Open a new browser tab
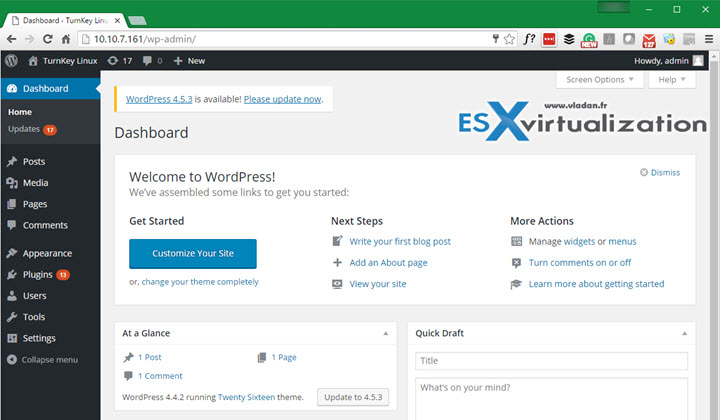This screenshot has height=420, width=720. pos(137,21)
